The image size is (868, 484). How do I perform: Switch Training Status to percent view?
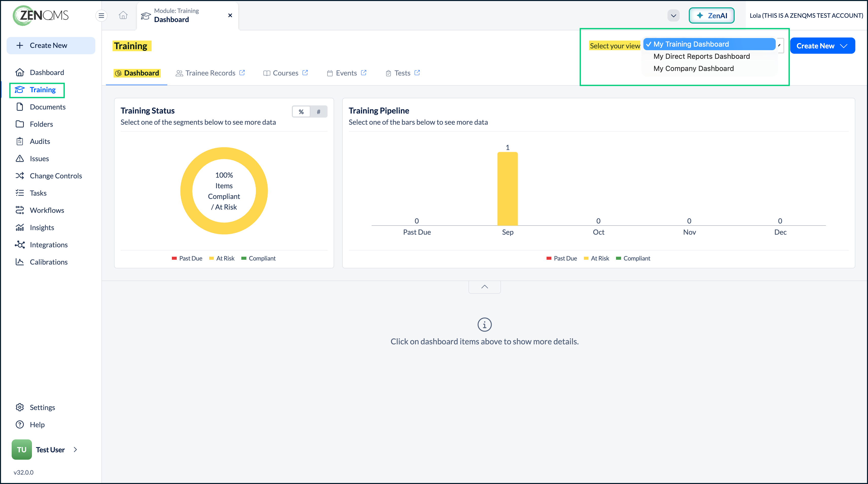pos(301,112)
